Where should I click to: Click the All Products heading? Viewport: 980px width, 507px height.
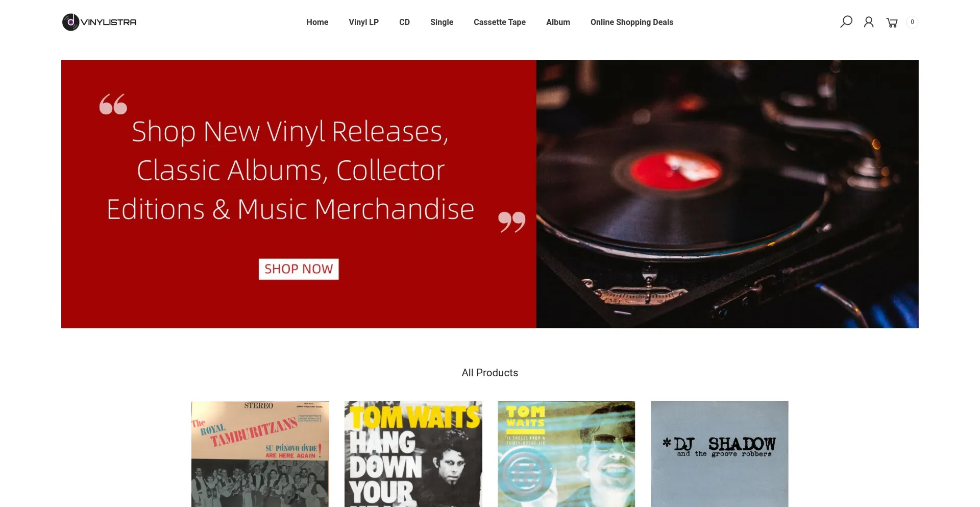point(490,373)
